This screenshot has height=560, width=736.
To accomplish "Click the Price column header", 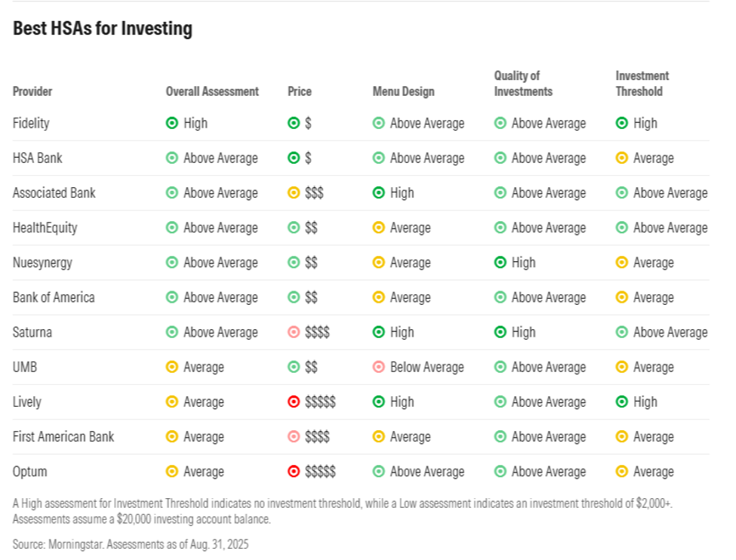I will click(x=300, y=91).
